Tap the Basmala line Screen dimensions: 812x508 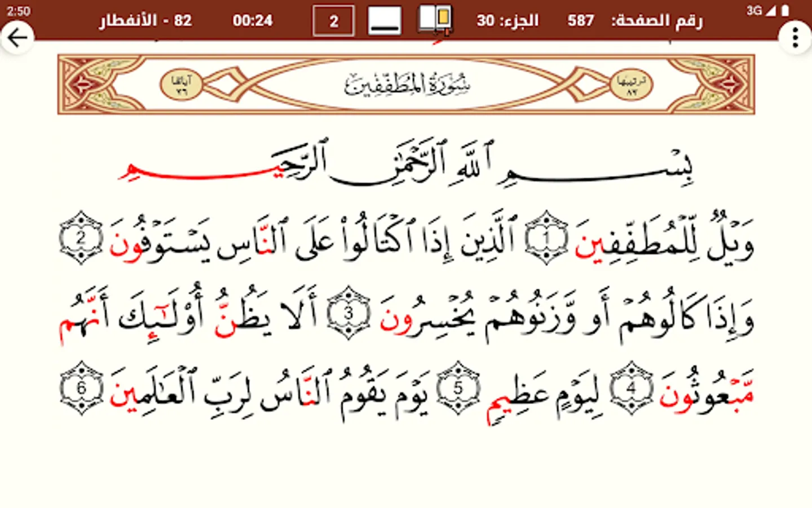click(406, 163)
